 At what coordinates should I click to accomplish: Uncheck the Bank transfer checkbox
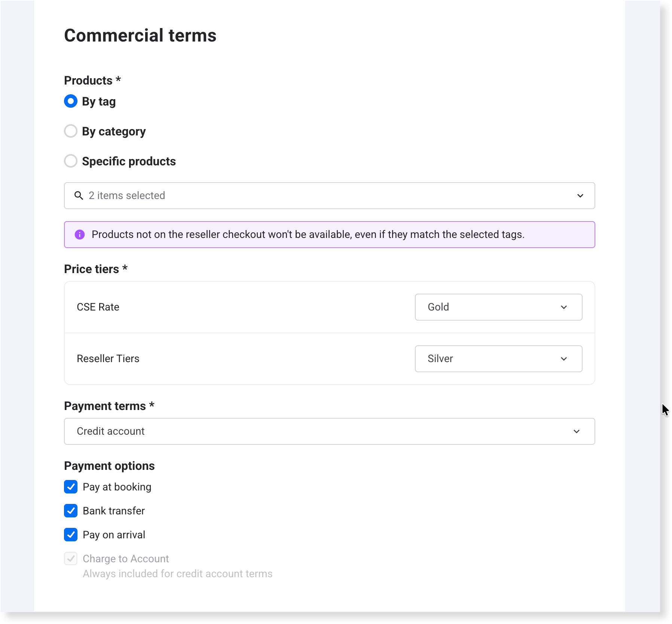coord(71,511)
